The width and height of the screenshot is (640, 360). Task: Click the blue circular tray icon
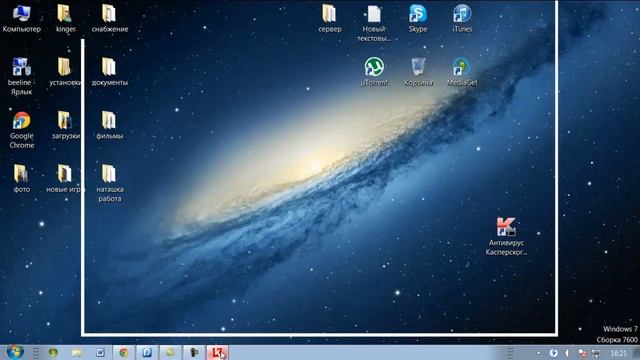click(x=553, y=353)
